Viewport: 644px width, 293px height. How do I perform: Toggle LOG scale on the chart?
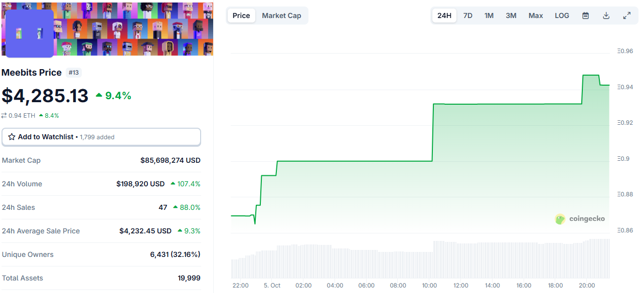point(562,16)
